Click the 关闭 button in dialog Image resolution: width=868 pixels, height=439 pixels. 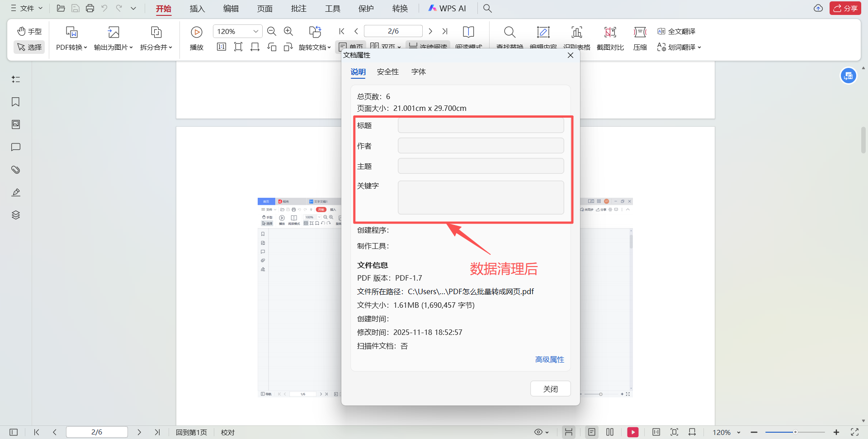point(550,388)
